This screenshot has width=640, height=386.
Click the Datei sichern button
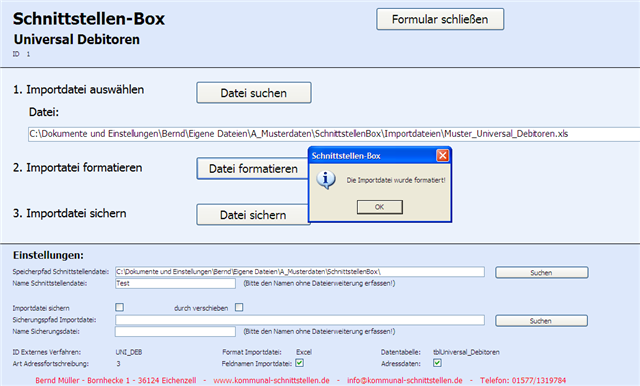coord(253,215)
